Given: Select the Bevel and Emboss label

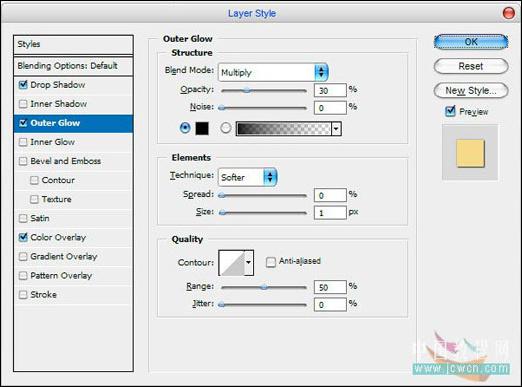Looking at the screenshot, I should 66,161.
